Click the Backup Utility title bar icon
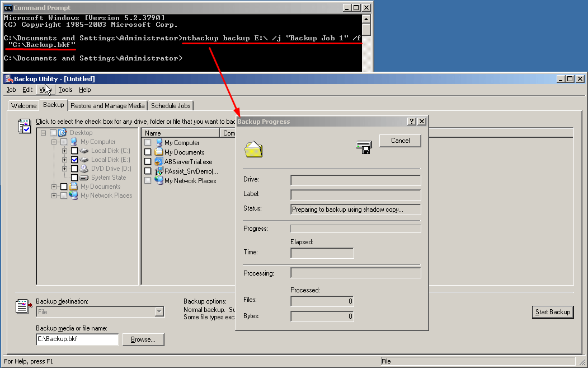The width and height of the screenshot is (588, 368). pos(8,79)
